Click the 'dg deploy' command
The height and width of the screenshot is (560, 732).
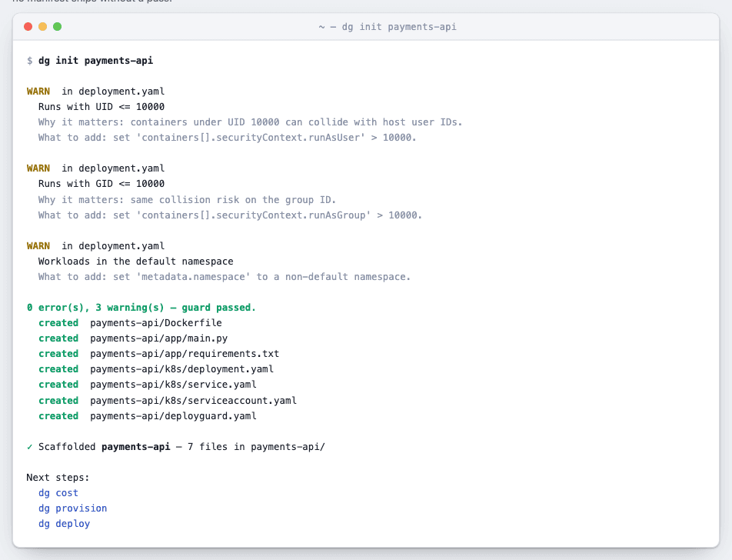(x=64, y=524)
